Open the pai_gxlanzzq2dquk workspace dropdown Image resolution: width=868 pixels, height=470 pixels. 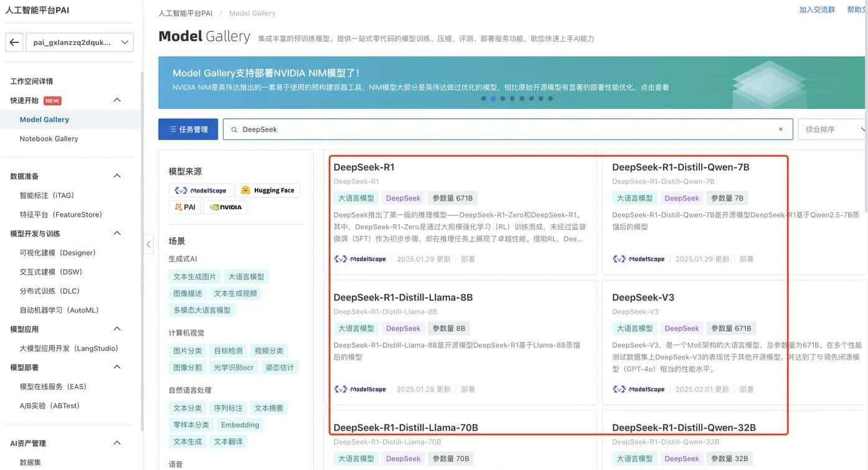pyautogui.click(x=79, y=42)
